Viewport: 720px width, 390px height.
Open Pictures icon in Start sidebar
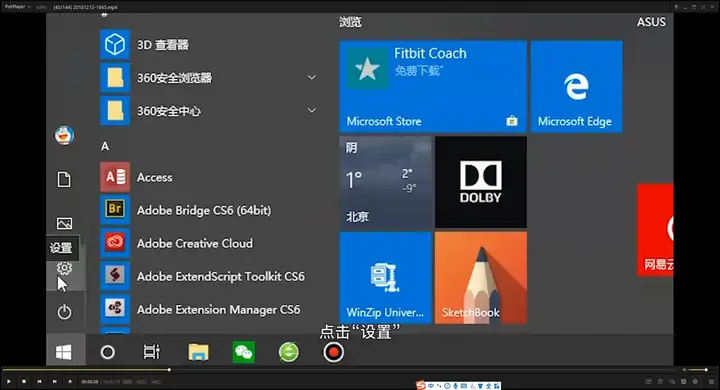(64, 223)
